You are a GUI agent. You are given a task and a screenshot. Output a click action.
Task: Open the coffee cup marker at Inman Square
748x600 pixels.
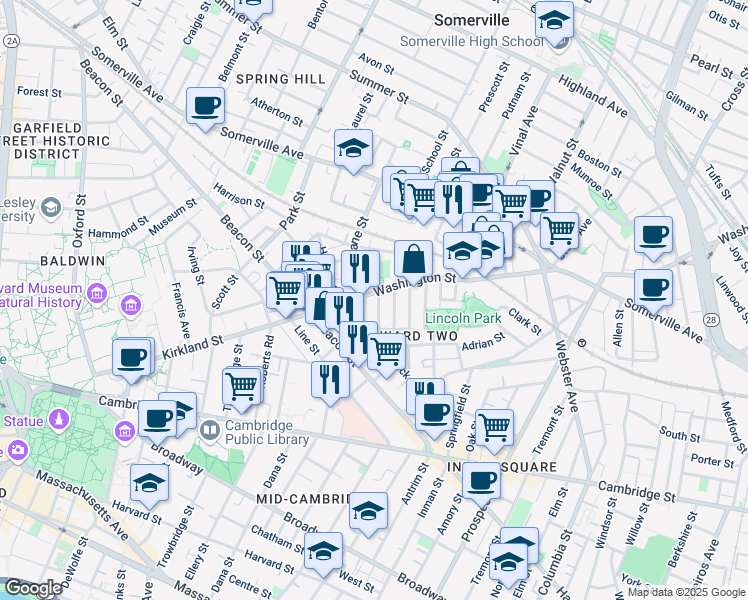point(481,482)
